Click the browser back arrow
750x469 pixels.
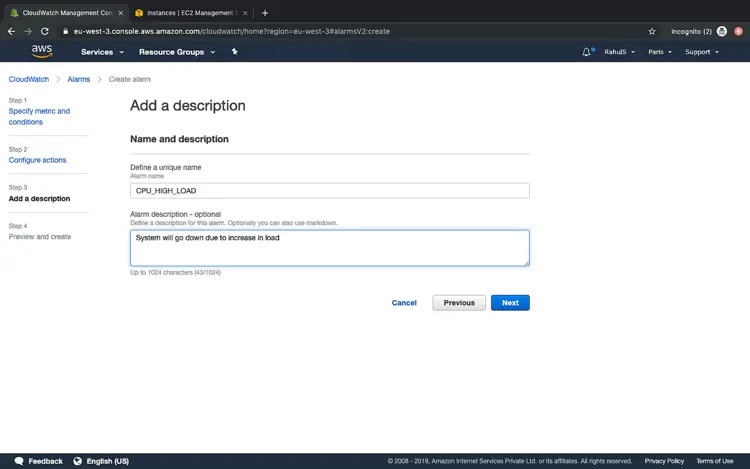point(10,31)
